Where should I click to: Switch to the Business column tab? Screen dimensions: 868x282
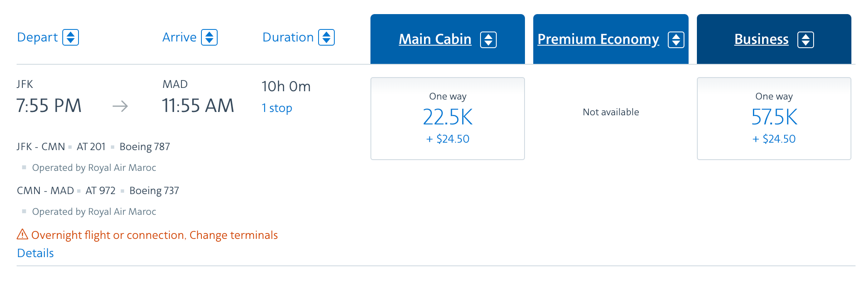click(761, 39)
